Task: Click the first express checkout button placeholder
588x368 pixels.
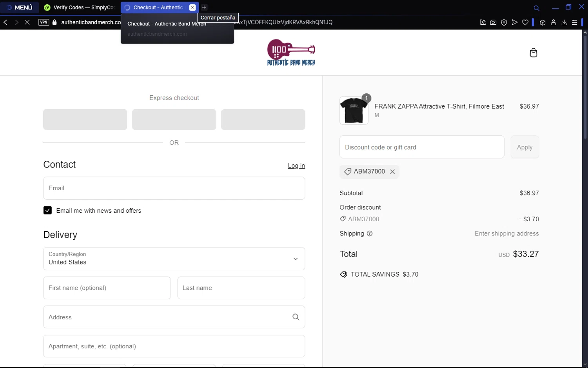Action: 85,119
